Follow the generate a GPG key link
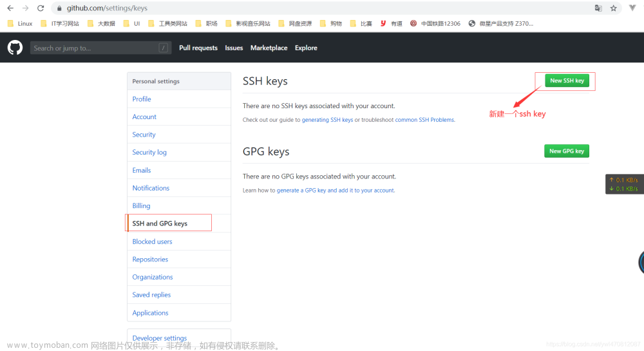Viewport: 644px width, 351px height. tap(336, 191)
